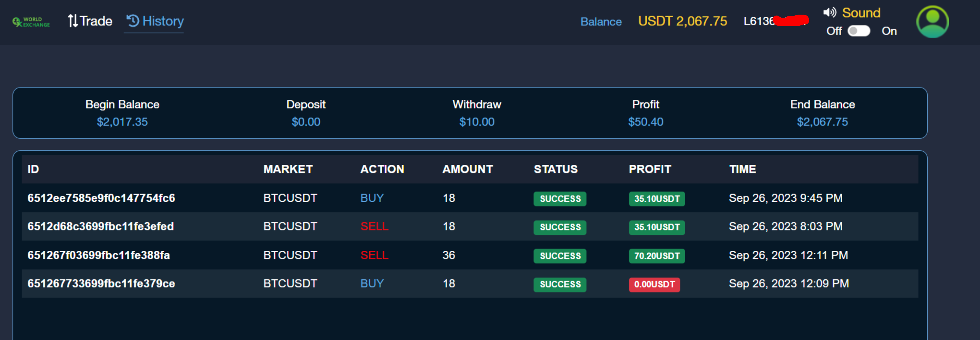Viewport: 980px width, 340px height.
Task: Click the History clock icon
Action: tap(133, 21)
